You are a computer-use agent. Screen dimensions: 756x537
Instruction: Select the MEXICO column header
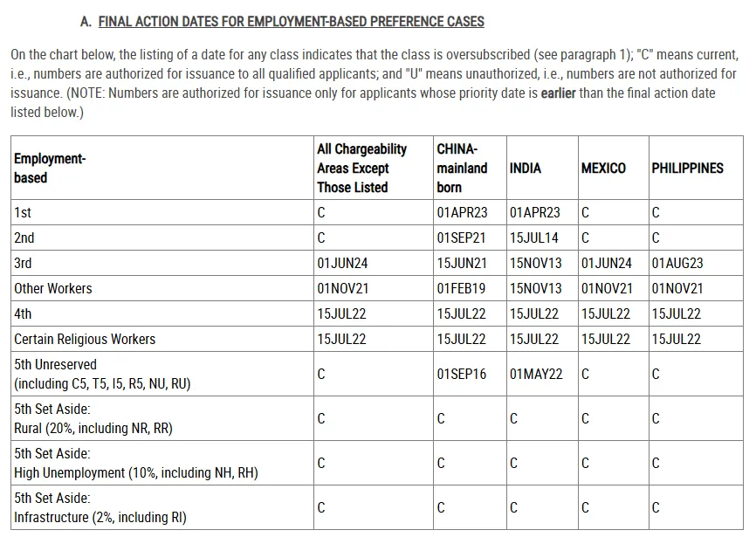(603, 169)
